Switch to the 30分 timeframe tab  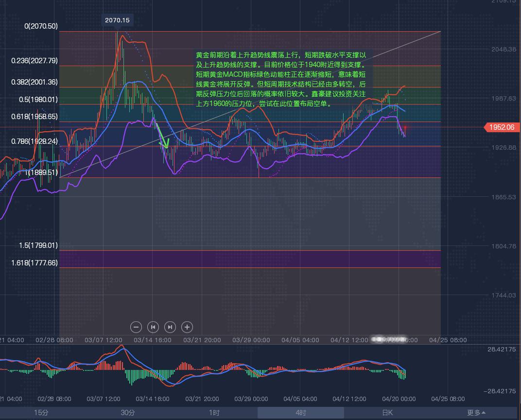click(127, 412)
